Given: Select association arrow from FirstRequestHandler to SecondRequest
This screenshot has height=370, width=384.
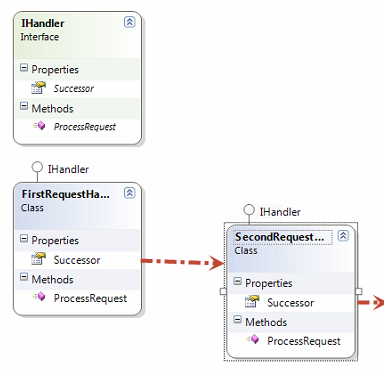Looking at the screenshot, I should click(183, 262).
